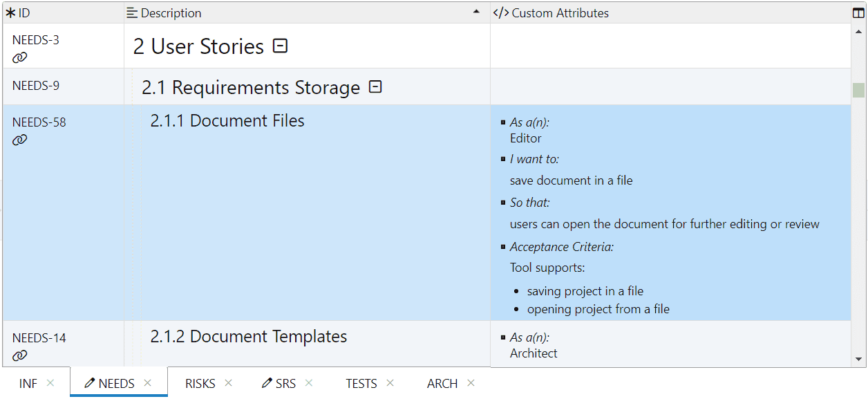
Task: Switch to the TESTS tab
Action: (x=361, y=384)
